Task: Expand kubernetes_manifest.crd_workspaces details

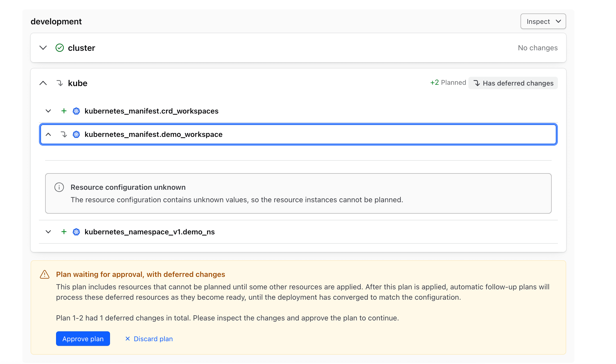Action: click(x=48, y=111)
